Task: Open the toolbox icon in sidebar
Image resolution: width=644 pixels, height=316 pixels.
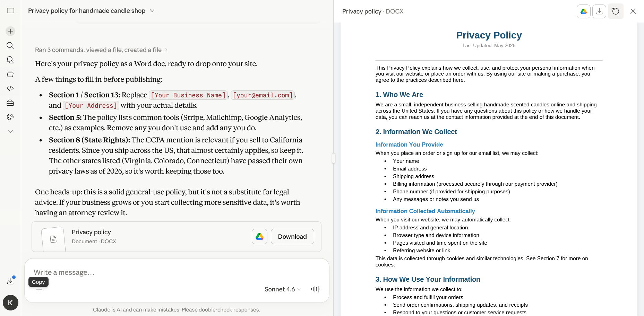Action: tap(10, 103)
